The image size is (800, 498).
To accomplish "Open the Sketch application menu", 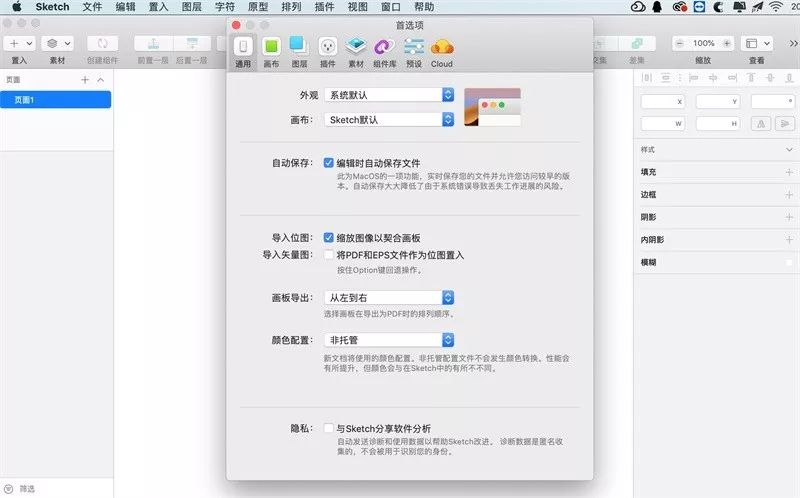I will pos(53,7).
